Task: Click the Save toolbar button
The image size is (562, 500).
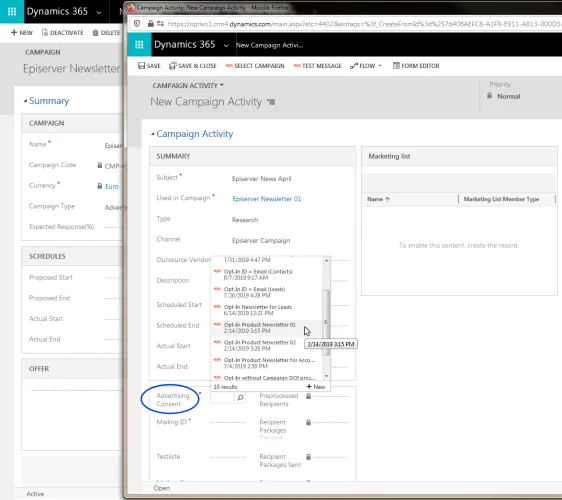Action: 149,66
